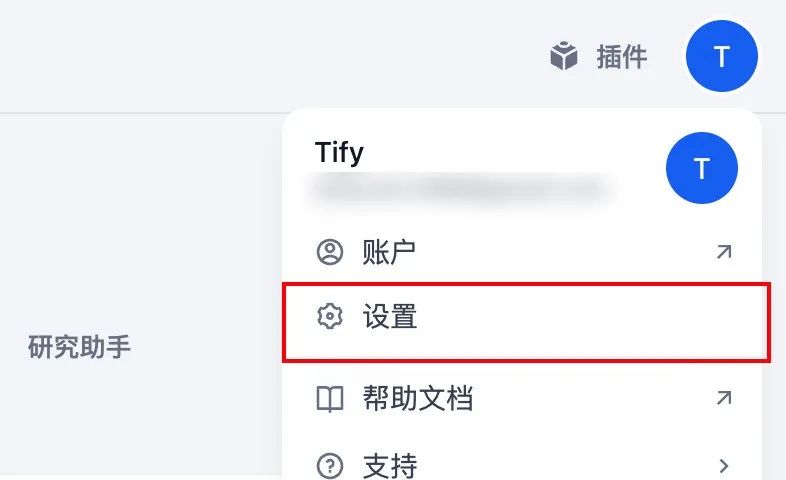Click the external arrow next to 账户
The width and height of the screenshot is (786, 480).
pyautogui.click(x=723, y=252)
